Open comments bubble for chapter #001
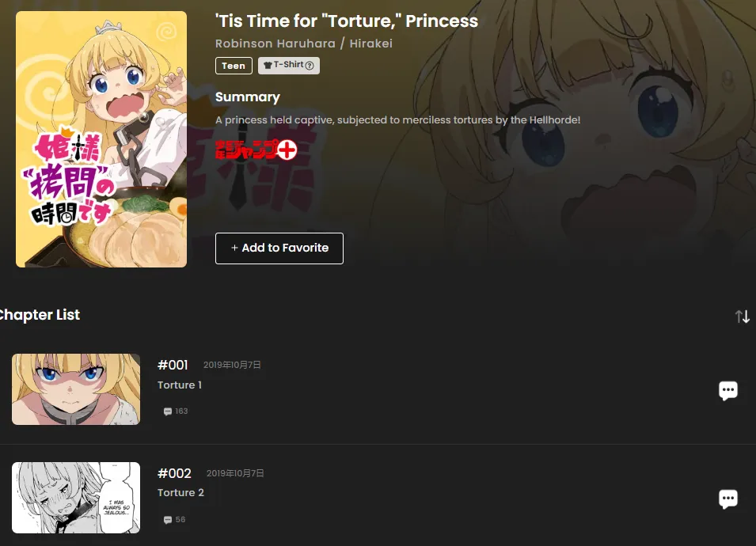This screenshot has width=756, height=546. tap(728, 390)
